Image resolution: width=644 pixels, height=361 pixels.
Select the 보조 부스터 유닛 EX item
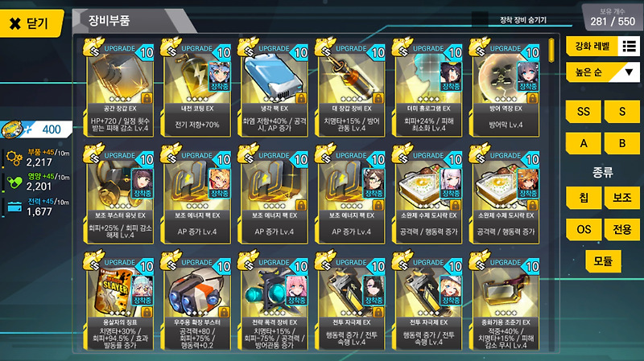coord(119,195)
